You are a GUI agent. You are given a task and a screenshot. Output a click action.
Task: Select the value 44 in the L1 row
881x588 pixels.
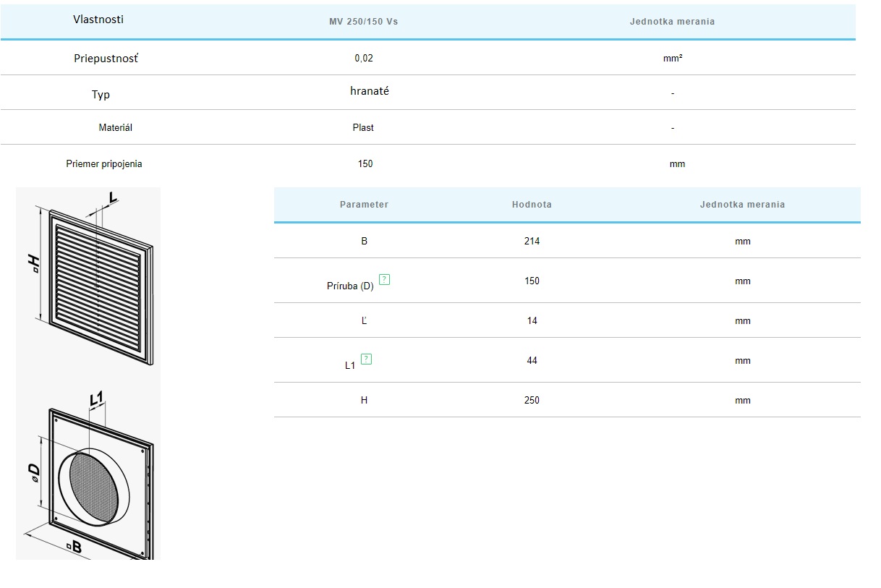532,360
